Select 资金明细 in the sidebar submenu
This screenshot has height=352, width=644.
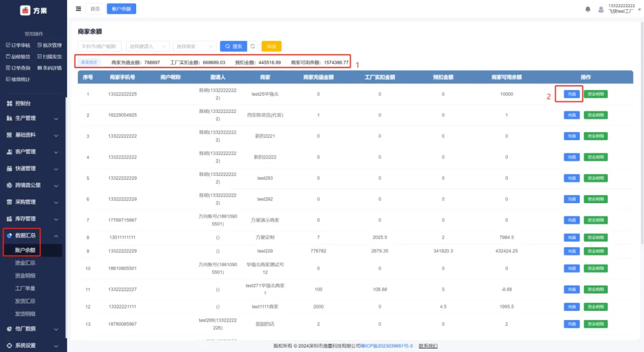point(25,275)
